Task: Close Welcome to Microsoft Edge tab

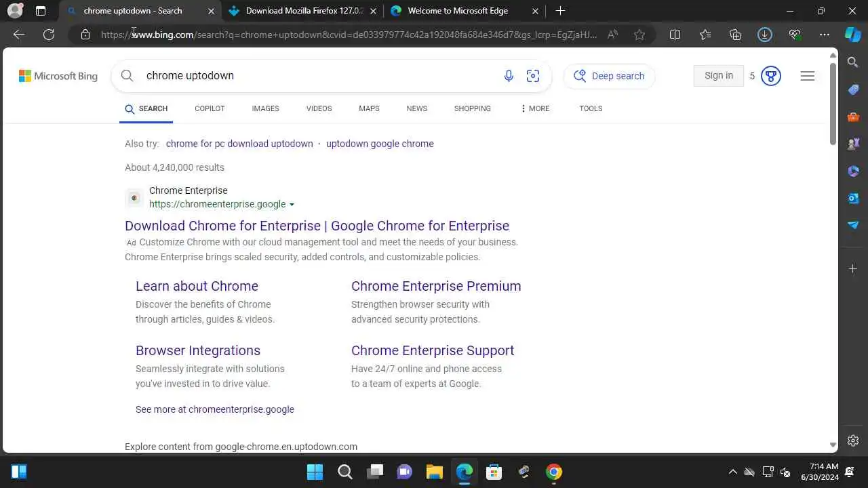Action: tap(535, 11)
